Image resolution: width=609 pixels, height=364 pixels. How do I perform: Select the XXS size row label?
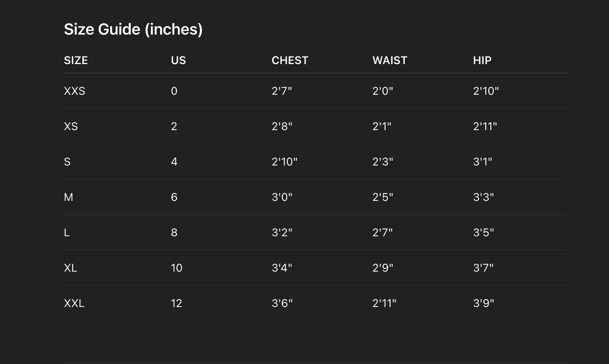(x=75, y=91)
